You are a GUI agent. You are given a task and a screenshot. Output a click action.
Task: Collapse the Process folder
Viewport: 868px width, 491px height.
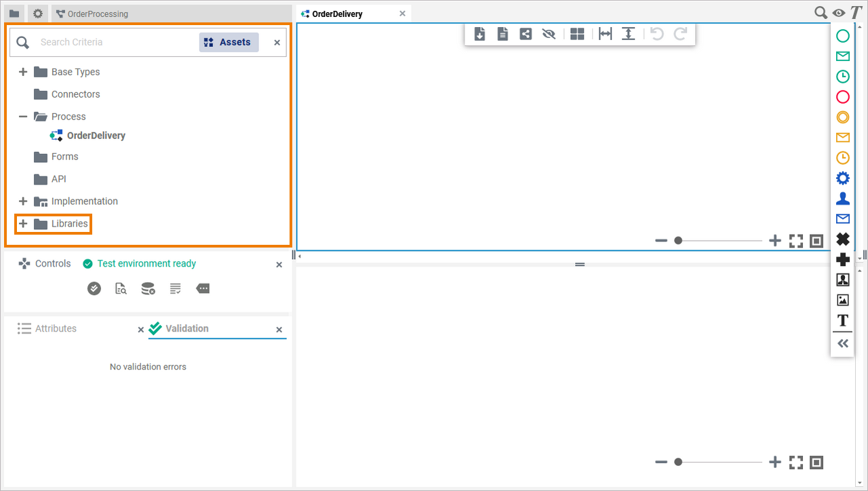tap(23, 117)
